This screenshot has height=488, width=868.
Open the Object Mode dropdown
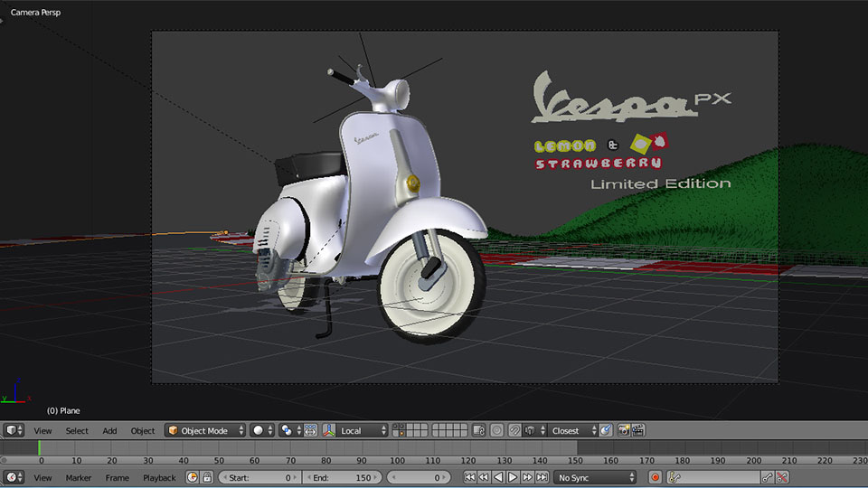[205, 430]
